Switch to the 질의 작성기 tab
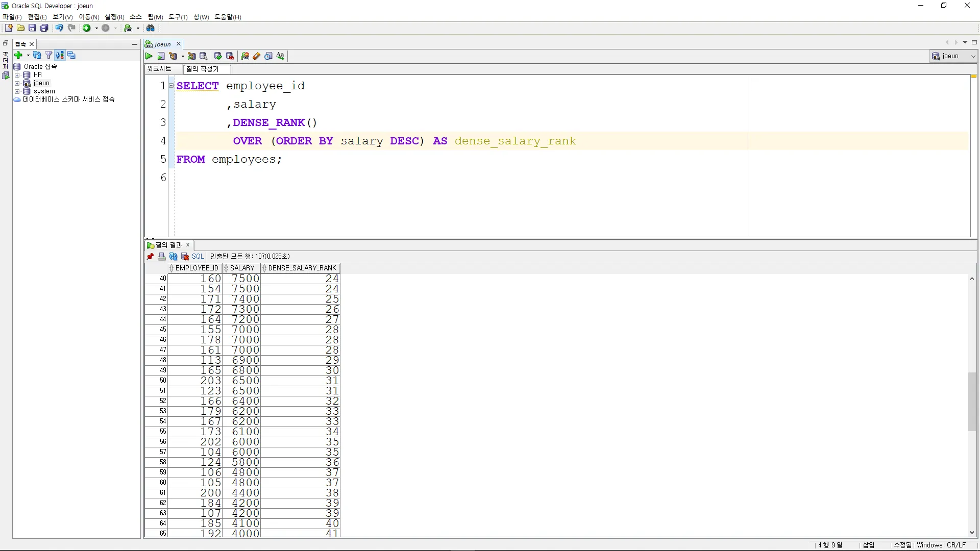The height and width of the screenshot is (551, 980). [x=203, y=69]
